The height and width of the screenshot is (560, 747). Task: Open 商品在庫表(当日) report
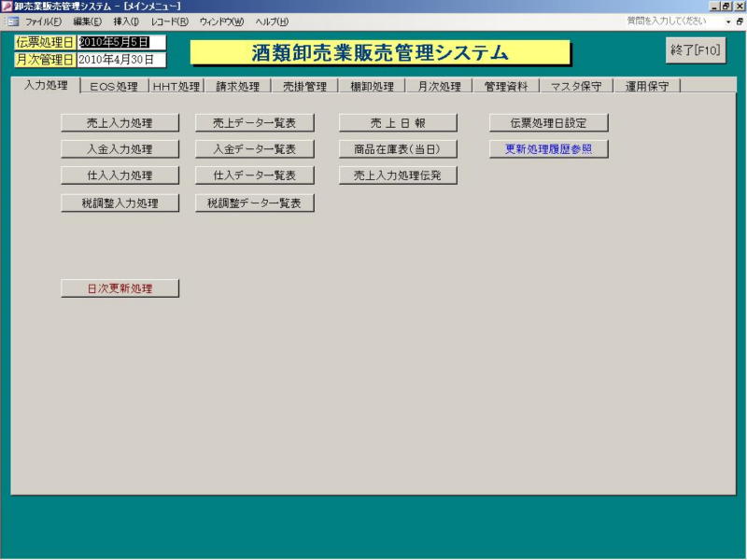(x=398, y=148)
